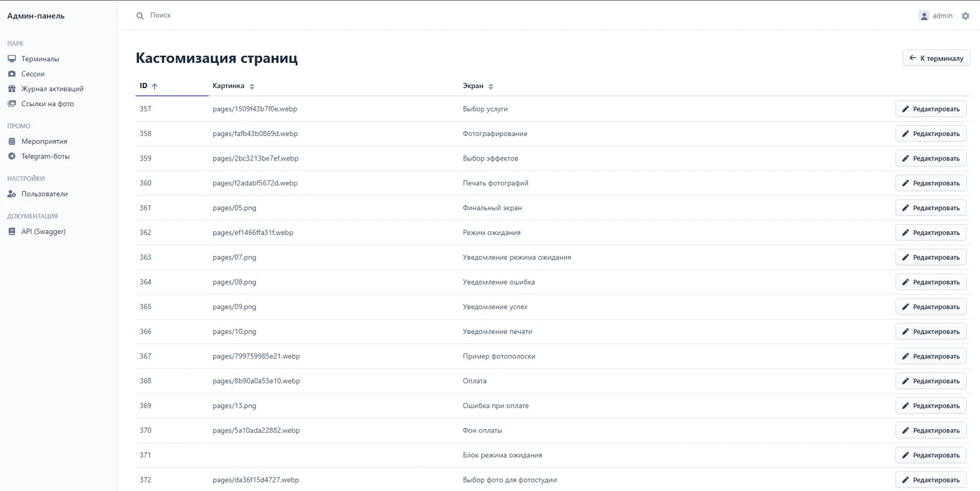Click the ID column sort arrow
This screenshot has width=980, height=491.
(x=155, y=86)
